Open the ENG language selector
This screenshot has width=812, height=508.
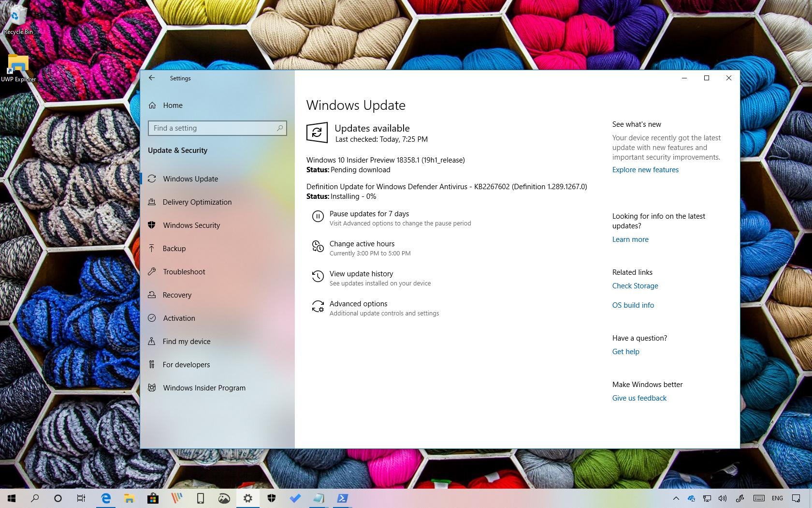point(777,498)
